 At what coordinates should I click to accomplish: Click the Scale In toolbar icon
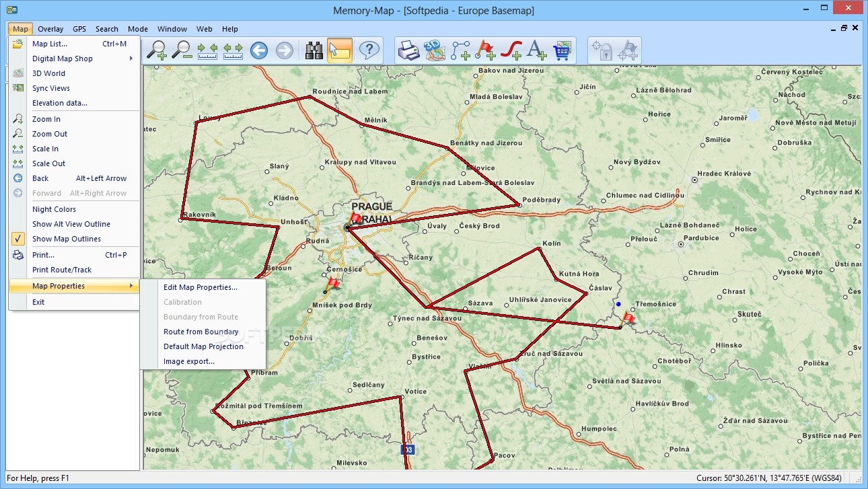[x=207, y=50]
